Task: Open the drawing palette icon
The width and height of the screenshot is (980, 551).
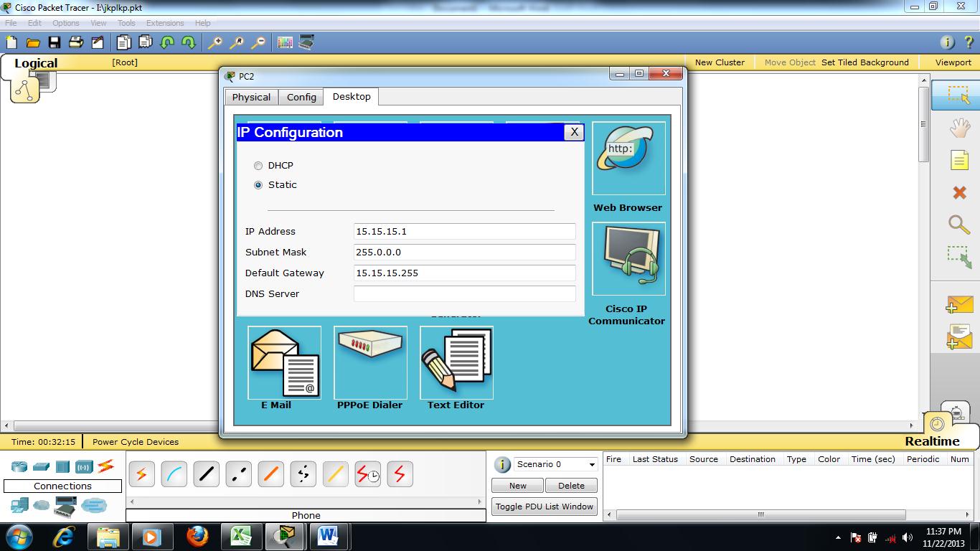Action: pos(285,42)
